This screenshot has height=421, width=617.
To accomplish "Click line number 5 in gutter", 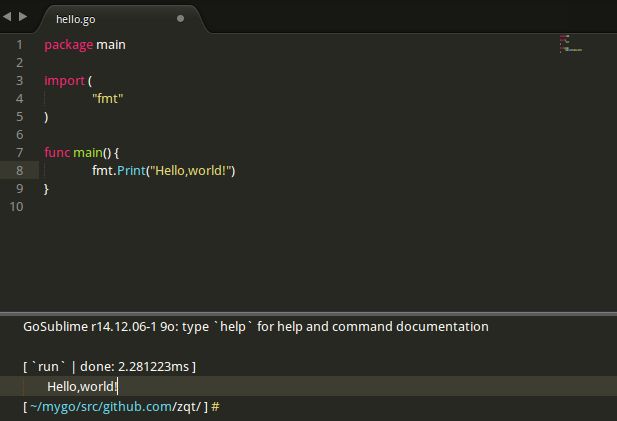I will [19, 117].
